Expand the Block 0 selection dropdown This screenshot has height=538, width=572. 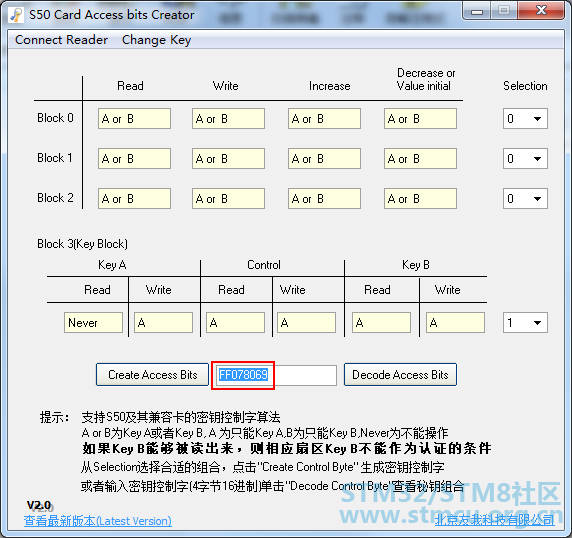click(x=525, y=119)
